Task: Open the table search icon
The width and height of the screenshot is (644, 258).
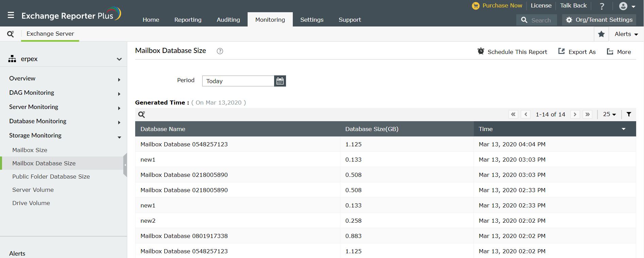Action: coord(142,114)
